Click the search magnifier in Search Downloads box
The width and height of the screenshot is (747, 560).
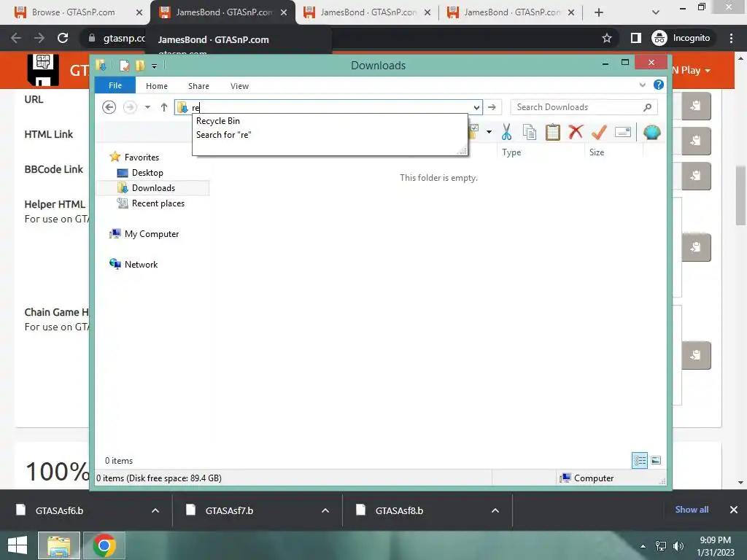(x=647, y=107)
